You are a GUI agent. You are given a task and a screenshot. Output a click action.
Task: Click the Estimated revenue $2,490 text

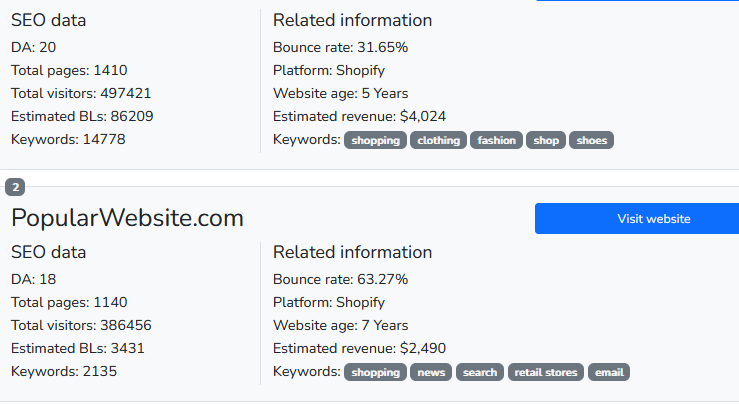[x=359, y=348]
